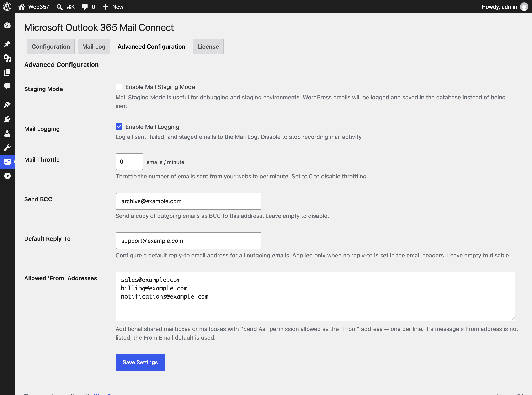Click the Send BCC email field
Viewport: 532px width, 395px height.
pyautogui.click(x=188, y=201)
